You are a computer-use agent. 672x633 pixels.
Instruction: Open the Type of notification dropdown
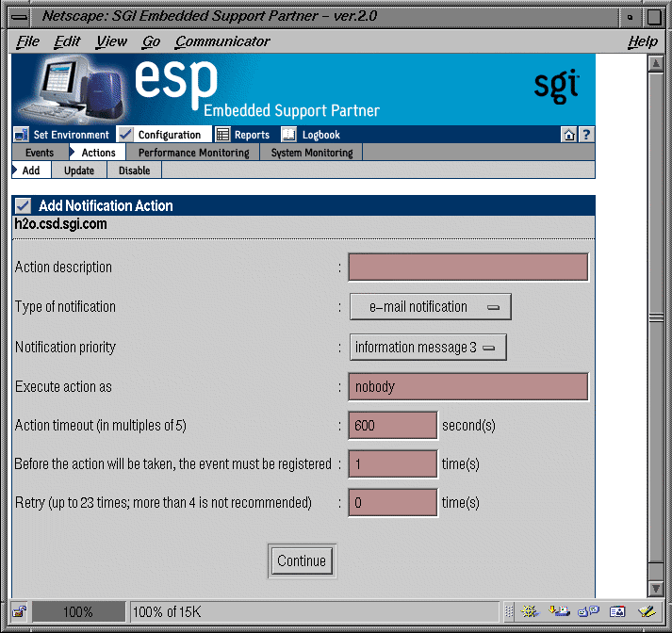click(x=431, y=307)
